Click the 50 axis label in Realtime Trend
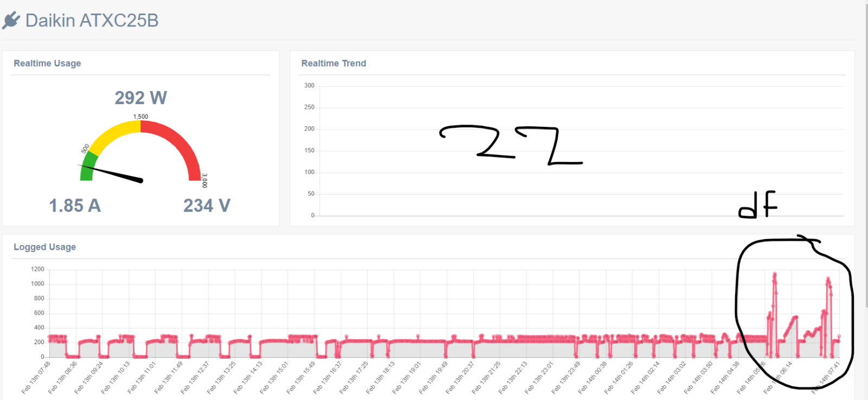The height and width of the screenshot is (400, 868). [311, 194]
